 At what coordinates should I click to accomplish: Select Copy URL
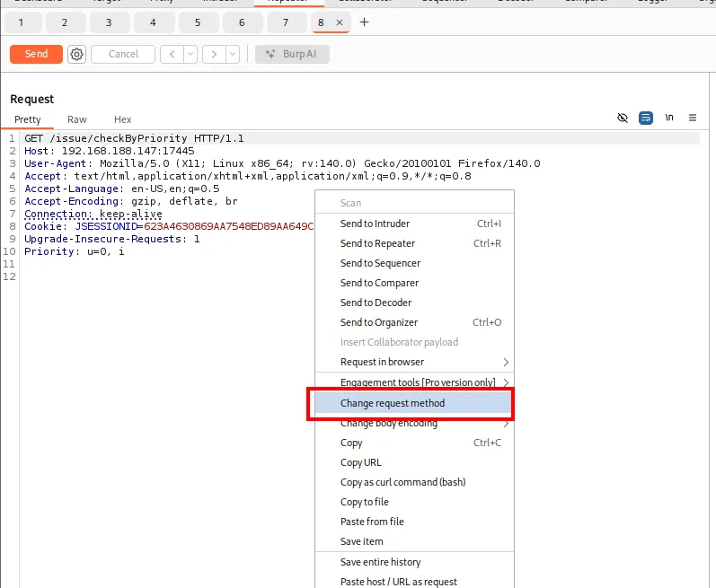pos(415,462)
